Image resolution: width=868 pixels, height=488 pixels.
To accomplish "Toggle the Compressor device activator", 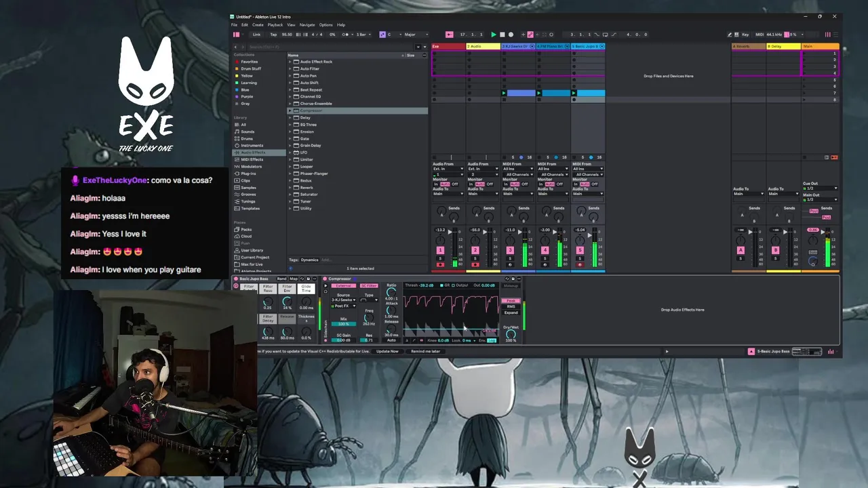I will 325,279.
